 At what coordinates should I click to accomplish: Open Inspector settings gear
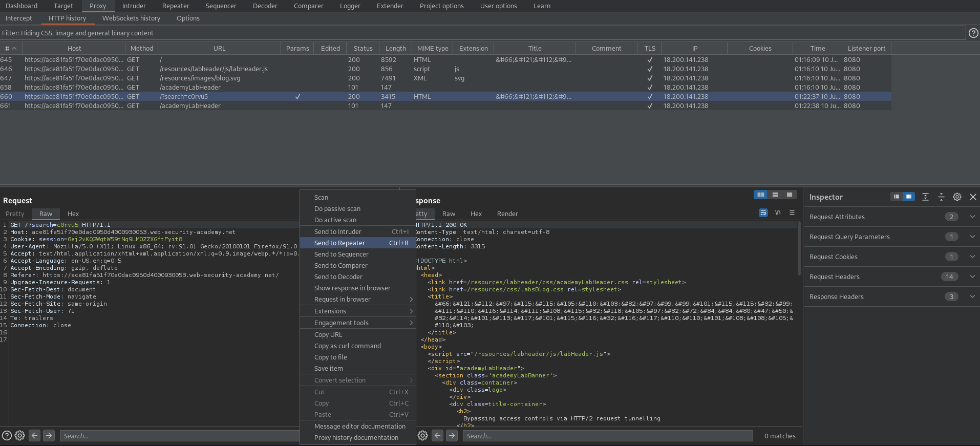957,197
